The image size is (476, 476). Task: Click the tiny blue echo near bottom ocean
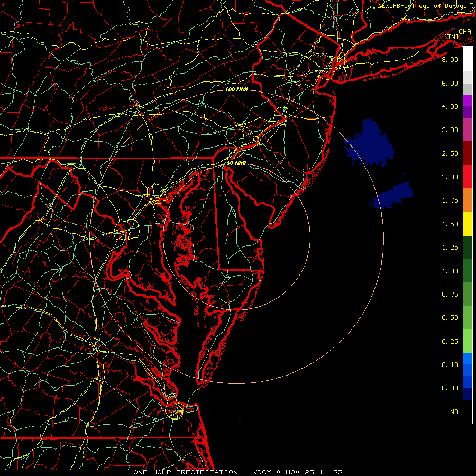240,419
